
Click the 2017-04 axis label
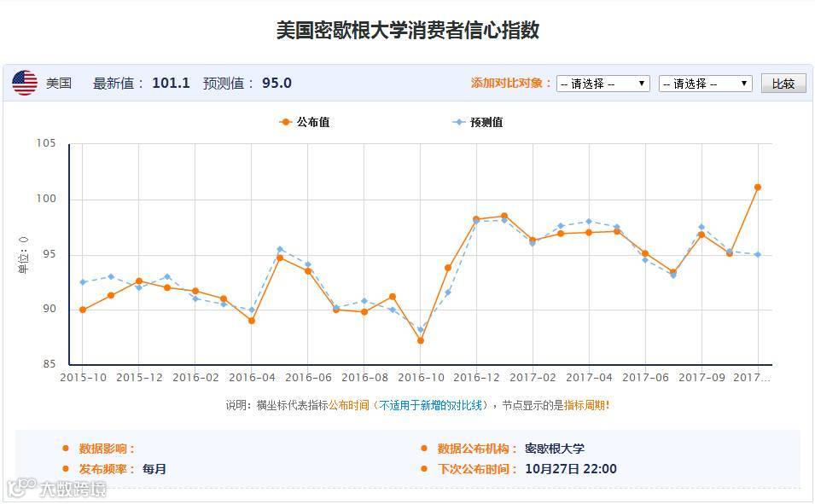tap(589, 378)
